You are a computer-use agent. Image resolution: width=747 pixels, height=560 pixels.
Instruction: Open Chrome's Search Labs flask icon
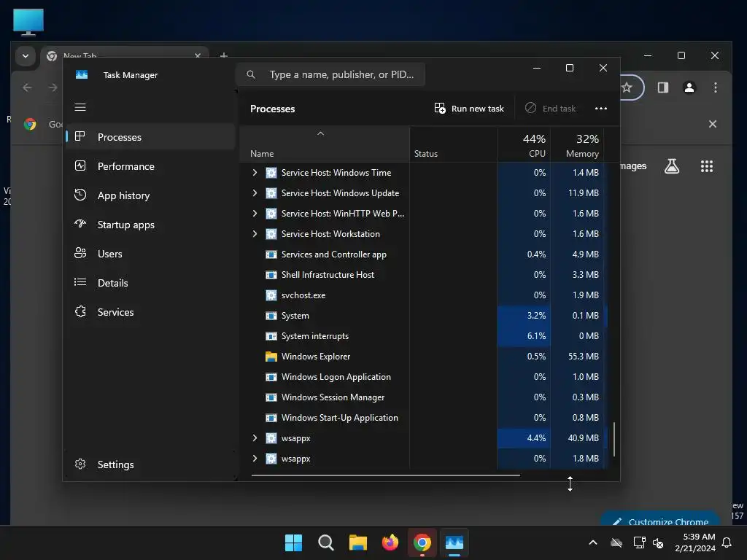point(672,166)
